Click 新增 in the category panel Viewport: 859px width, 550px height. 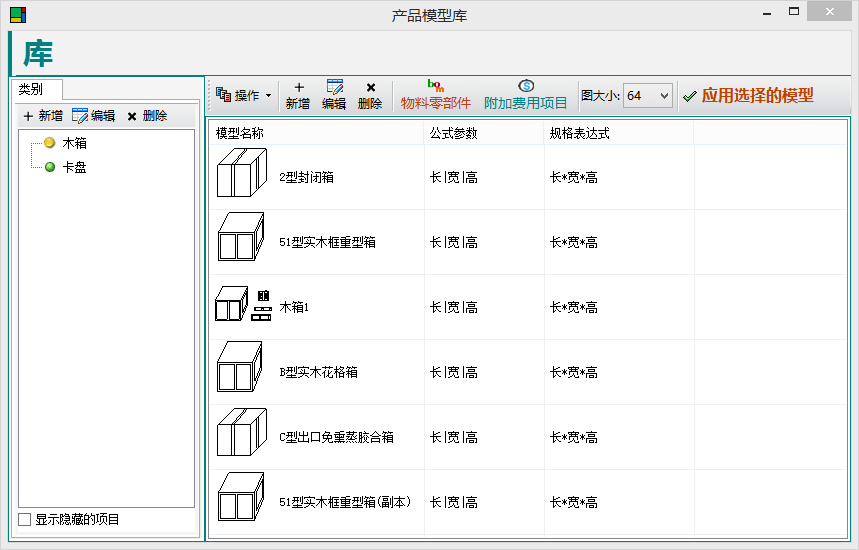[x=43, y=116]
